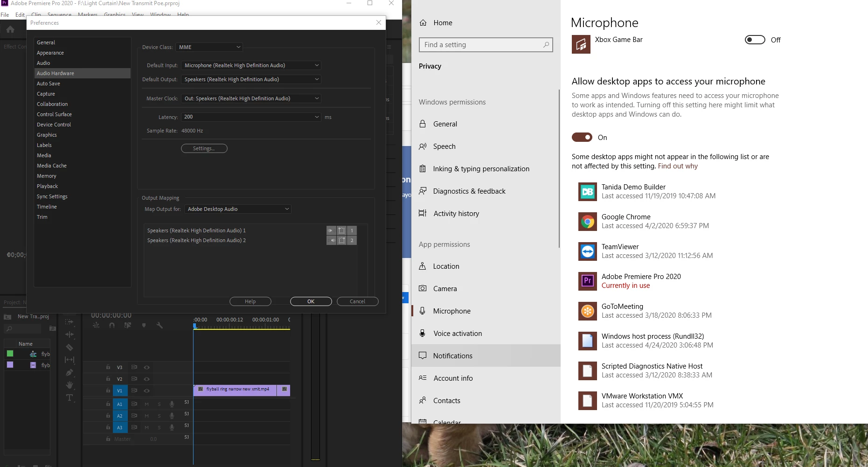Toggle sync lock for track V3

134,367
